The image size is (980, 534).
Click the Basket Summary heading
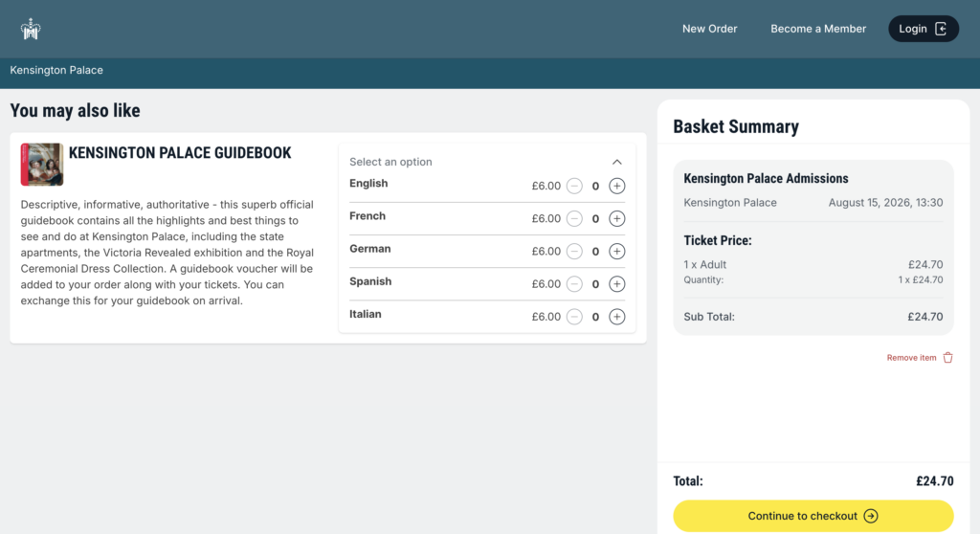736,127
